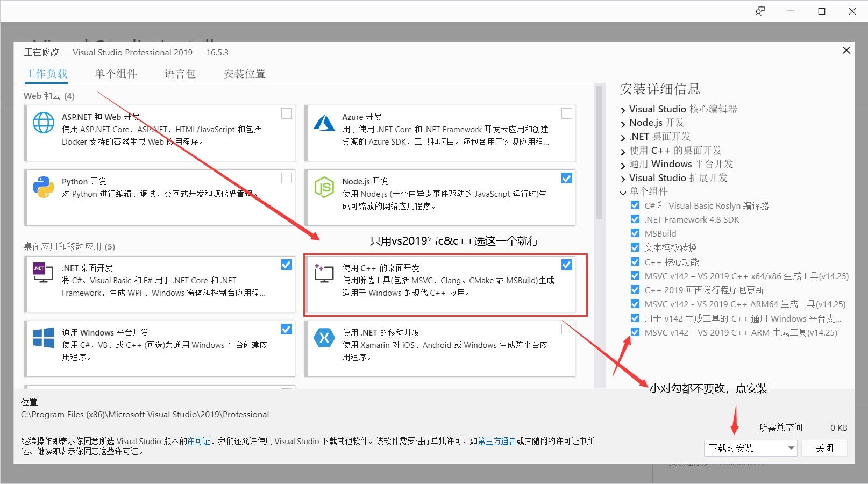Expand Visual Studio 核心编辑器 details

(623, 110)
